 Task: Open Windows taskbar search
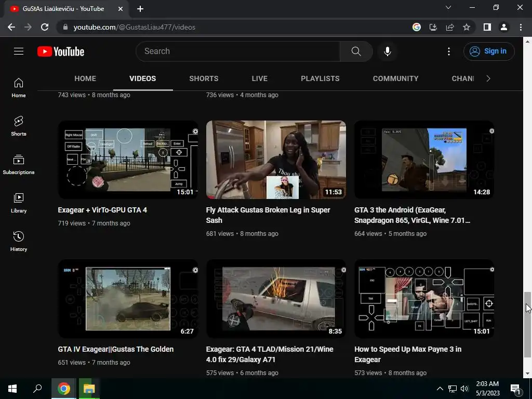[x=37, y=389]
